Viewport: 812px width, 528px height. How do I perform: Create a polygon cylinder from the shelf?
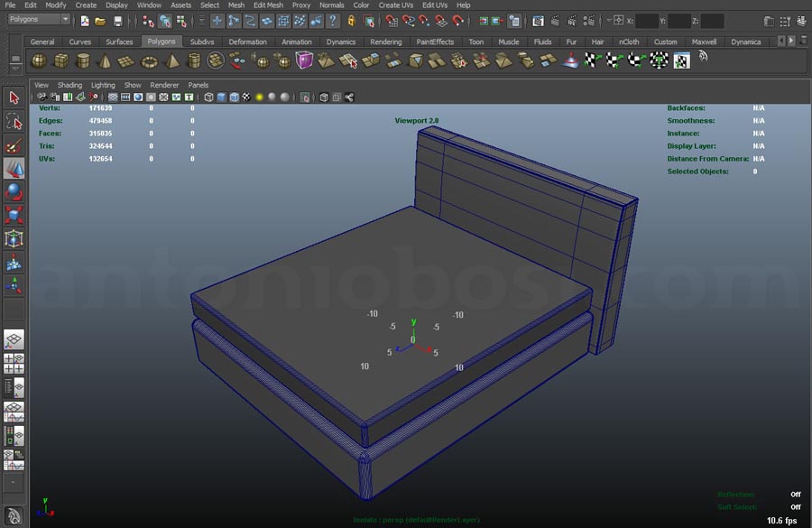tap(83, 61)
